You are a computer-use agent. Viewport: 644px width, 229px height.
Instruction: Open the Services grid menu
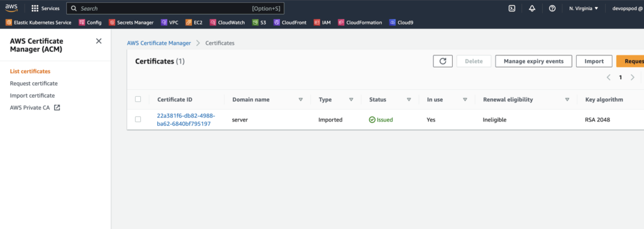45,8
